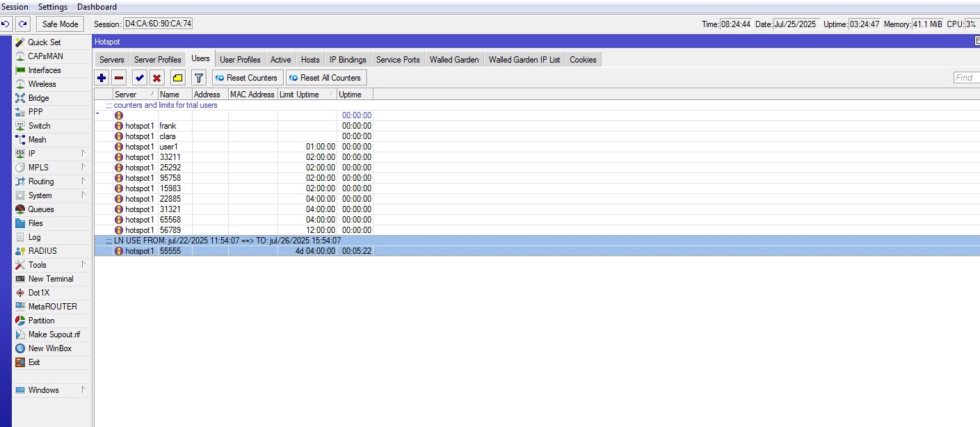The height and width of the screenshot is (427, 980).
Task: Open Switch in the sidebar
Action: tap(52, 126)
